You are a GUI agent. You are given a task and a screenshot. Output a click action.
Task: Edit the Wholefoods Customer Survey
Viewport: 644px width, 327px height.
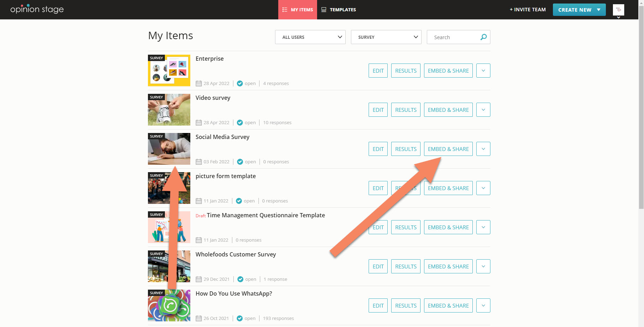pos(378,266)
